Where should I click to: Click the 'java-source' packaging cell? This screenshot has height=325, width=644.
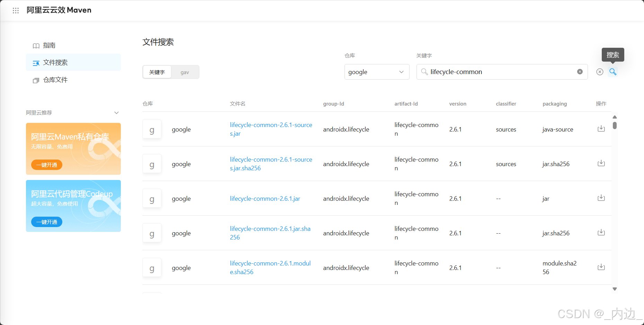tap(557, 129)
